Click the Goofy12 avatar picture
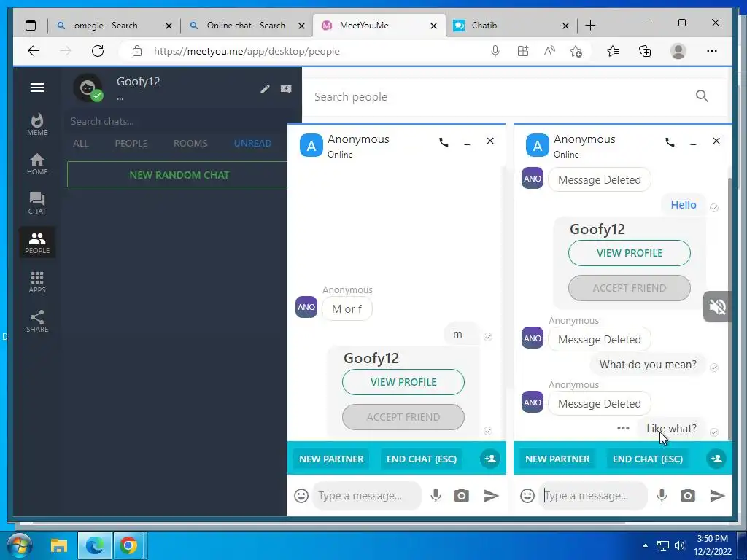The height and width of the screenshot is (560, 747). click(x=88, y=88)
